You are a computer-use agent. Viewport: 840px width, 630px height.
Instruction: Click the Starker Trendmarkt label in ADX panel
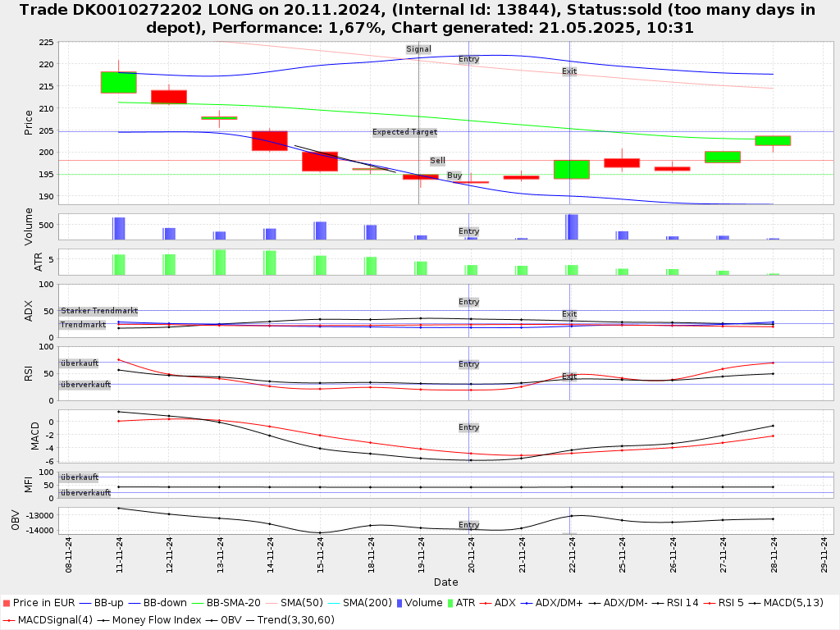(99, 311)
